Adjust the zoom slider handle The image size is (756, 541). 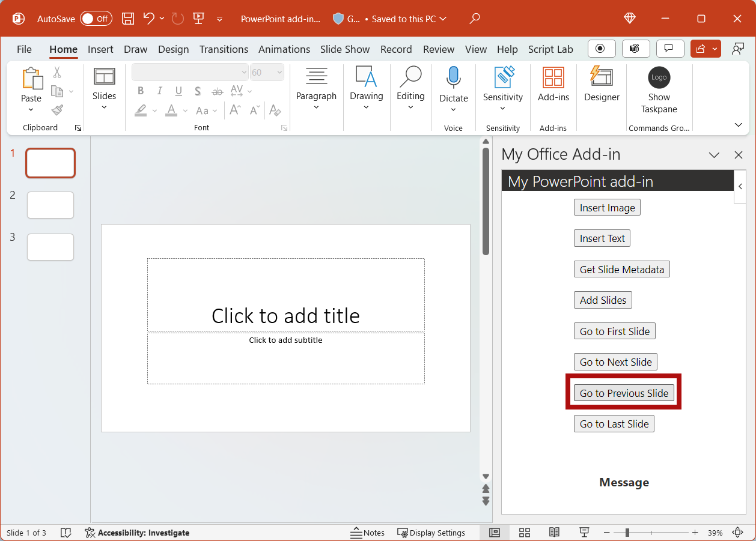627,533
